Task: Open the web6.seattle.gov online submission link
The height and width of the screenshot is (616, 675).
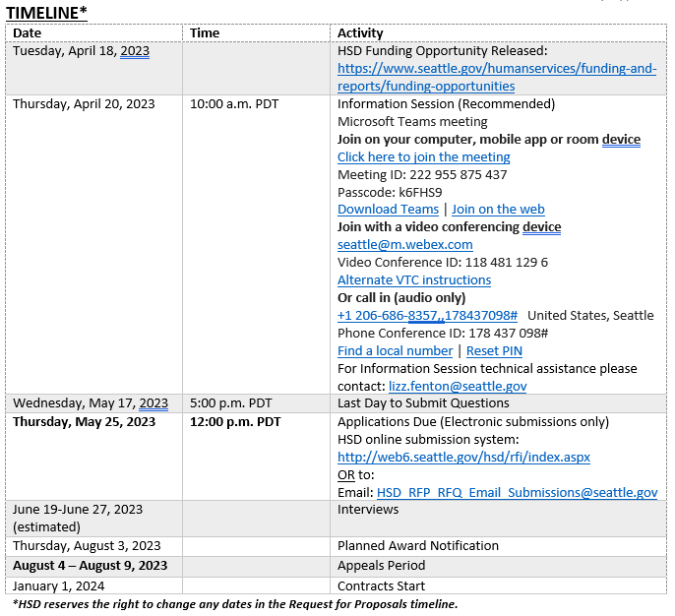Action: point(463,458)
